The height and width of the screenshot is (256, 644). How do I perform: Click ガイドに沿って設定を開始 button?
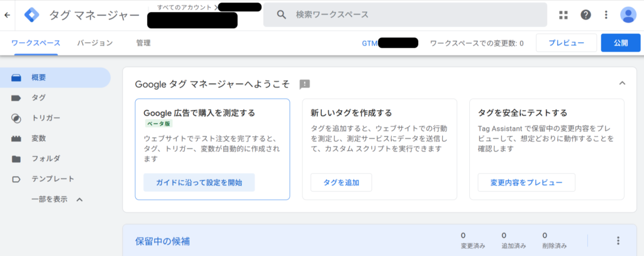[x=199, y=183]
